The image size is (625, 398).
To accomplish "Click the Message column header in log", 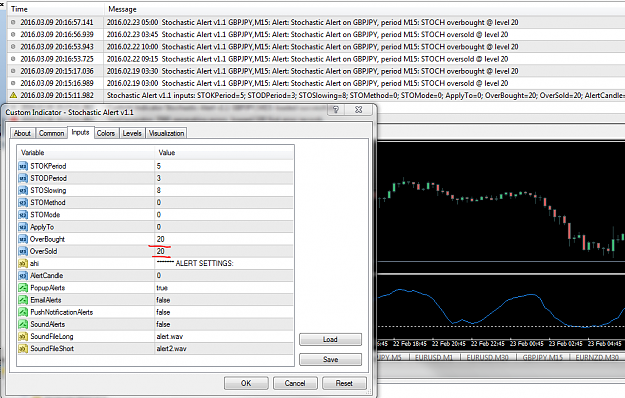I will 364,9.
